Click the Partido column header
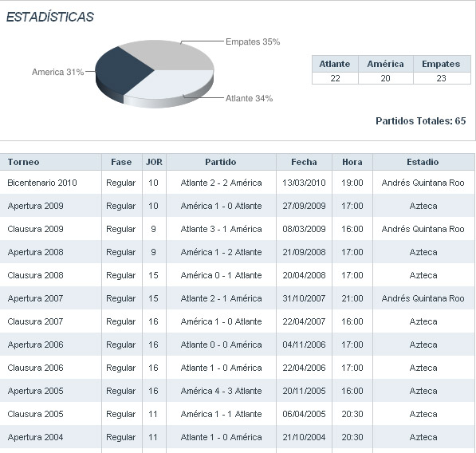Image resolution: width=476 pixels, height=453 pixels. [221, 162]
